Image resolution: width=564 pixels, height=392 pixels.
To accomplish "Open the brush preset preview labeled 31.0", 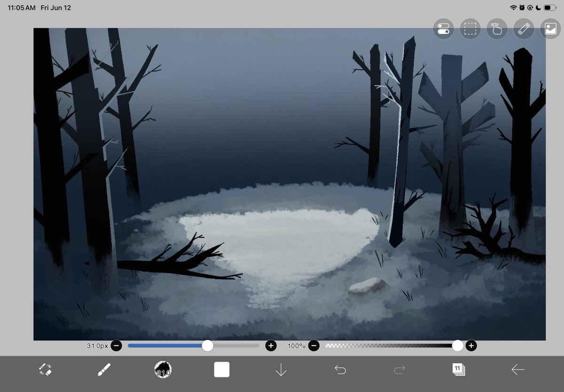I will 163,369.
